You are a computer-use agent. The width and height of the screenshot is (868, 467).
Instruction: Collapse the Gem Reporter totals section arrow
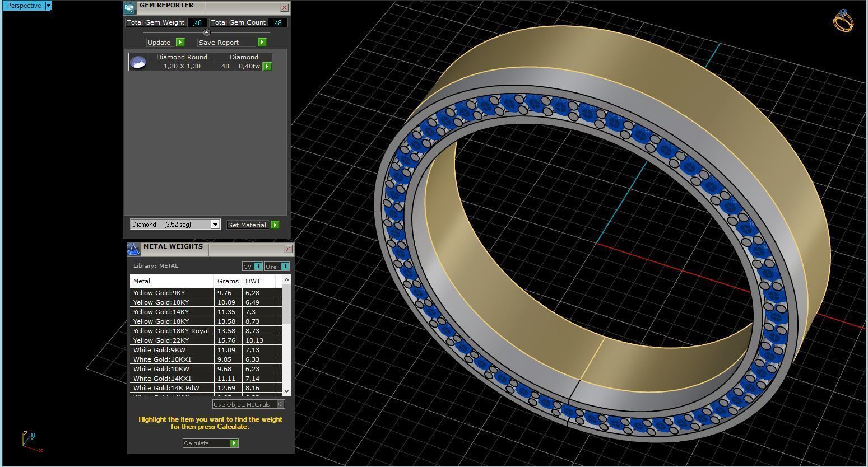point(206,32)
